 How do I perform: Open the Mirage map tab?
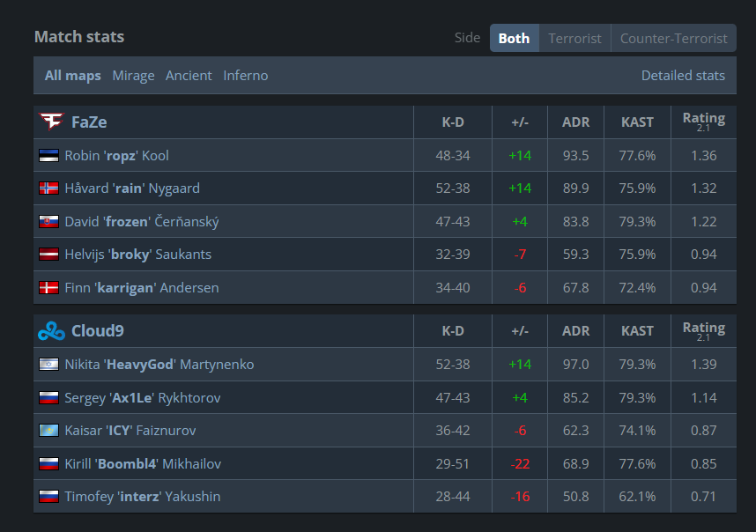(133, 75)
